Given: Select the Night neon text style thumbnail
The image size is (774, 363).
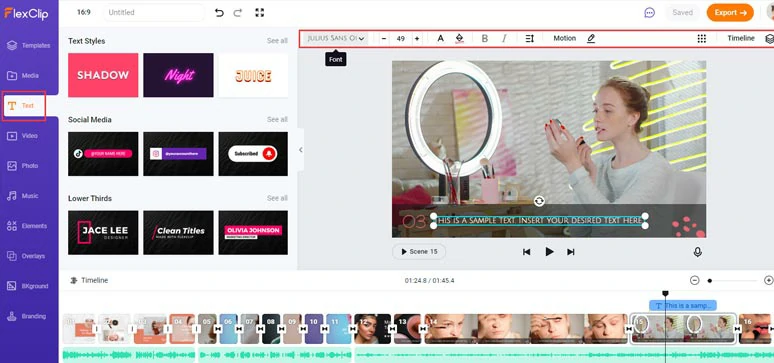Looking at the screenshot, I should [x=178, y=75].
